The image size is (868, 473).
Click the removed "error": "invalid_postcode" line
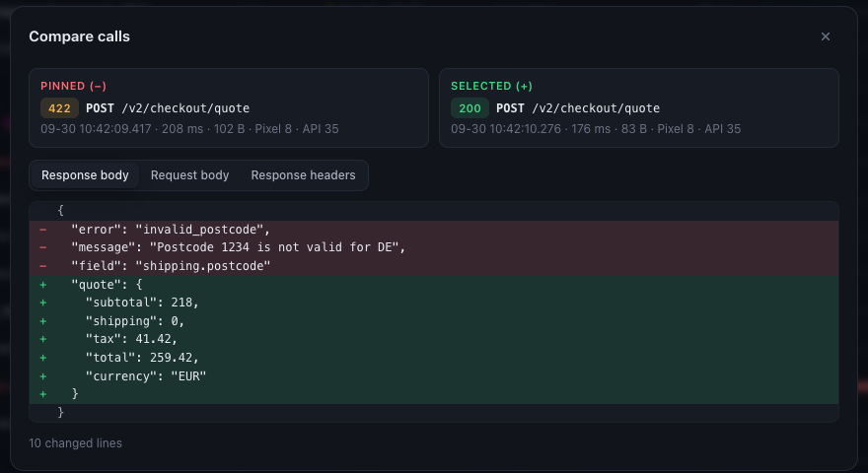(x=434, y=230)
